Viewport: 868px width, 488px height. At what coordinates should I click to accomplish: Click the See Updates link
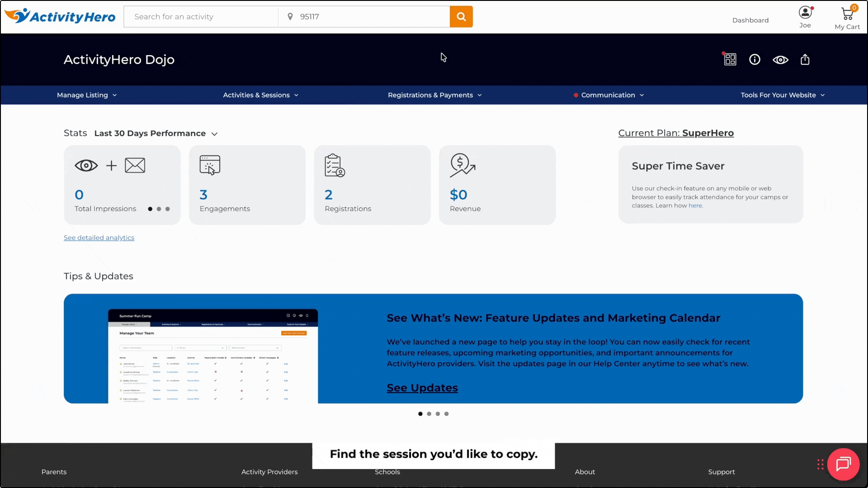tap(422, 388)
